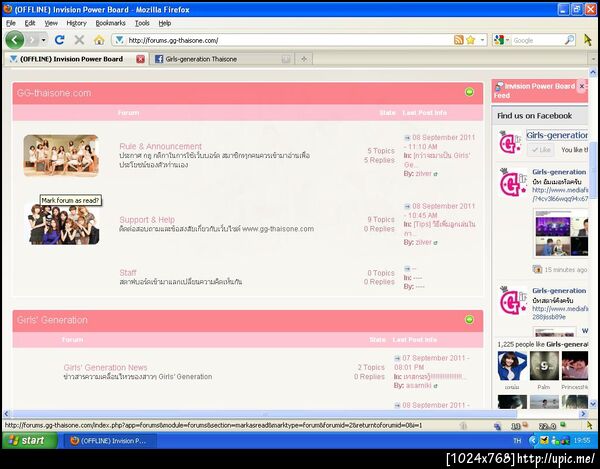
Task: Click the Like button in Facebook box
Action: (541, 150)
